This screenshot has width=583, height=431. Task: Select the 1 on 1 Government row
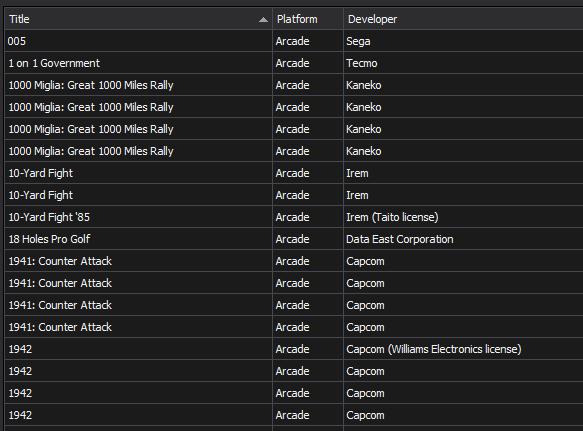294,63
